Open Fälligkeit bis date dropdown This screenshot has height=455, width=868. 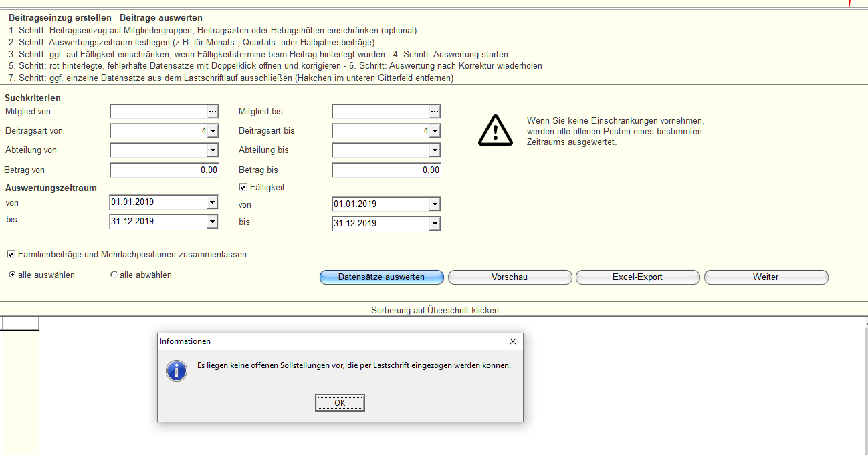click(435, 224)
